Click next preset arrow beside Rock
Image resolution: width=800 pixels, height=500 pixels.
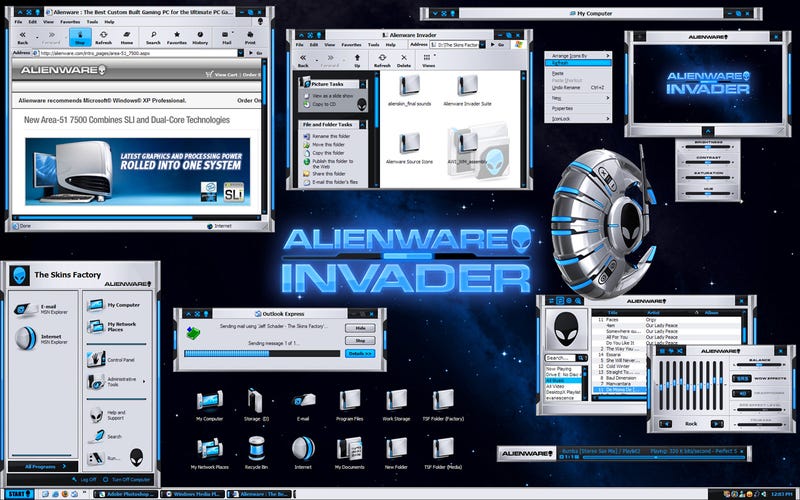tap(717, 423)
